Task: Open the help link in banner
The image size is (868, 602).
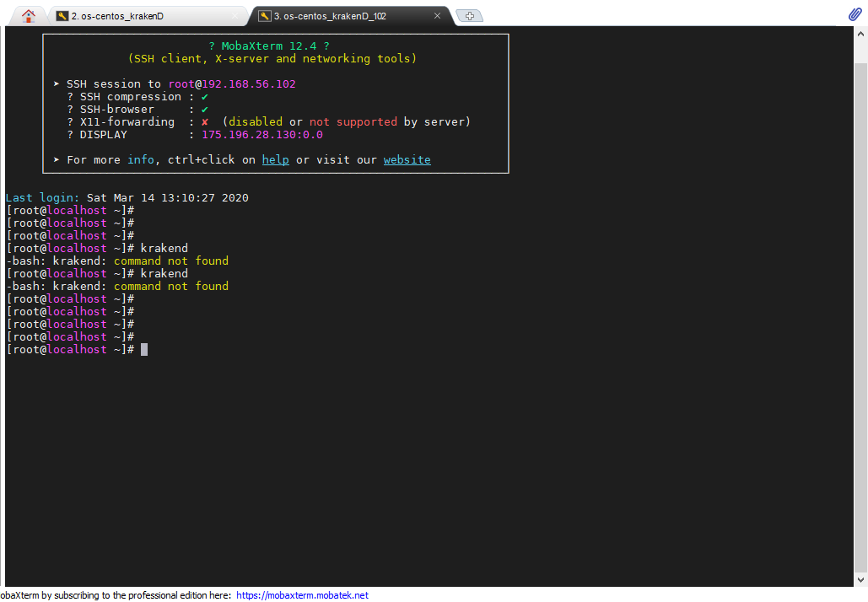Action: point(275,160)
